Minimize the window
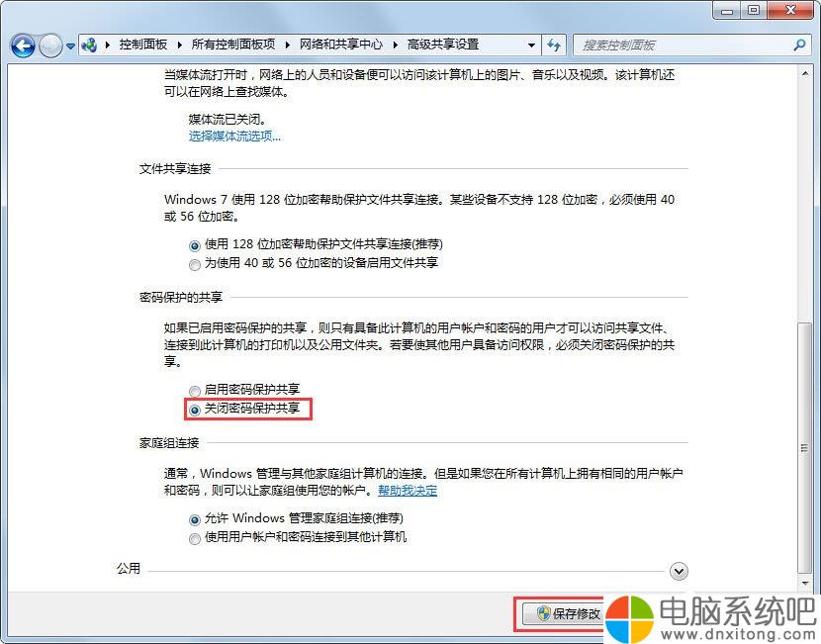Screen dimensions: 821x644 point(727,10)
